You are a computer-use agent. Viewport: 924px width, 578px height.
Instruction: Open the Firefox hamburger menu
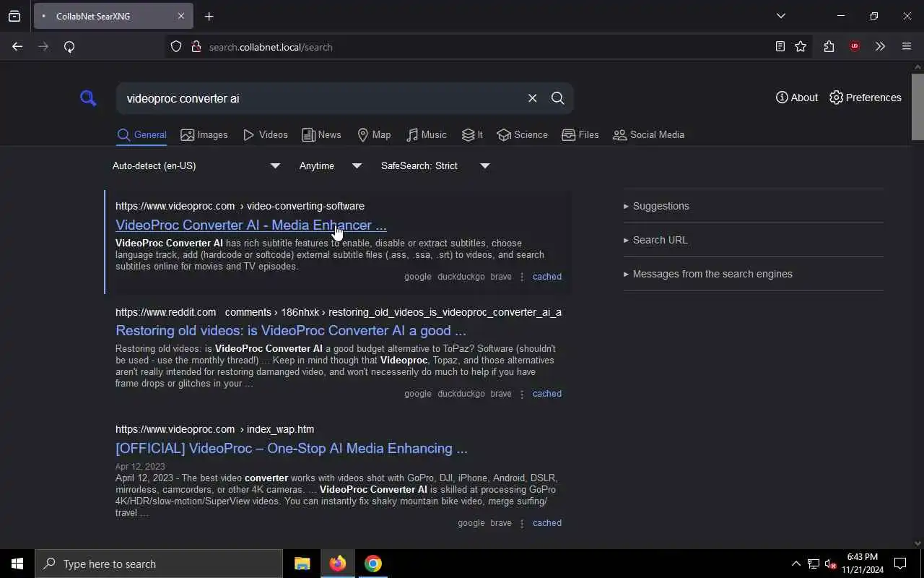[x=907, y=47]
